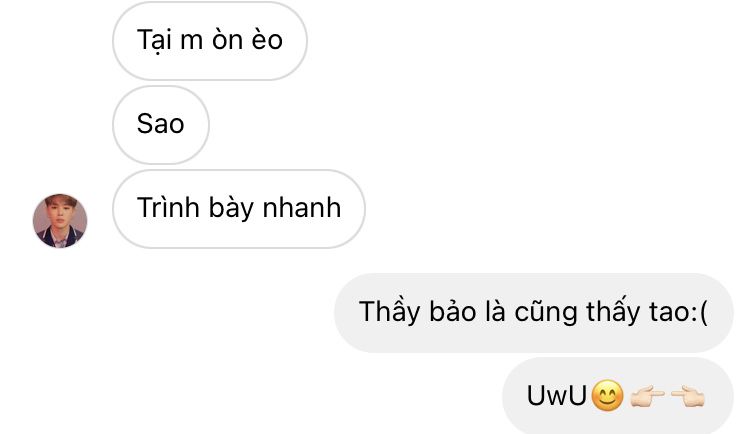Select the "Sao" message bubble
The width and height of the screenshot is (750, 434).
point(161,125)
